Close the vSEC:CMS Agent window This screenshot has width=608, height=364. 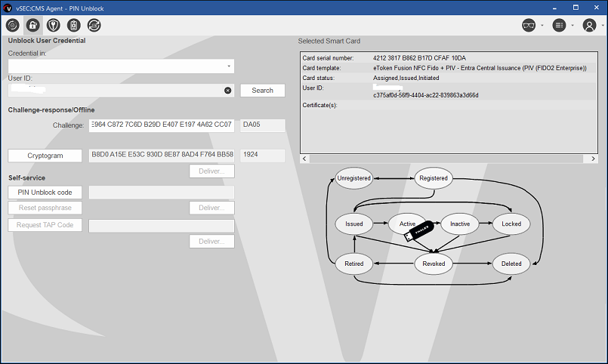click(597, 8)
